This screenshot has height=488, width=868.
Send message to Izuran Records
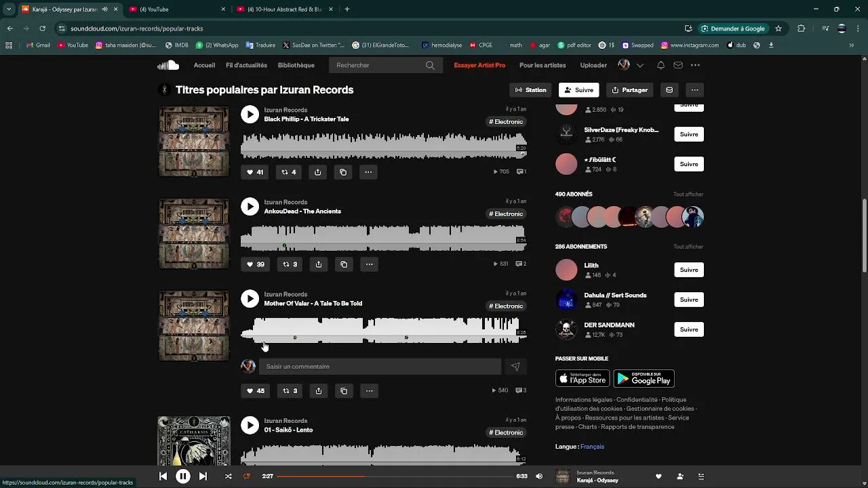tap(669, 90)
